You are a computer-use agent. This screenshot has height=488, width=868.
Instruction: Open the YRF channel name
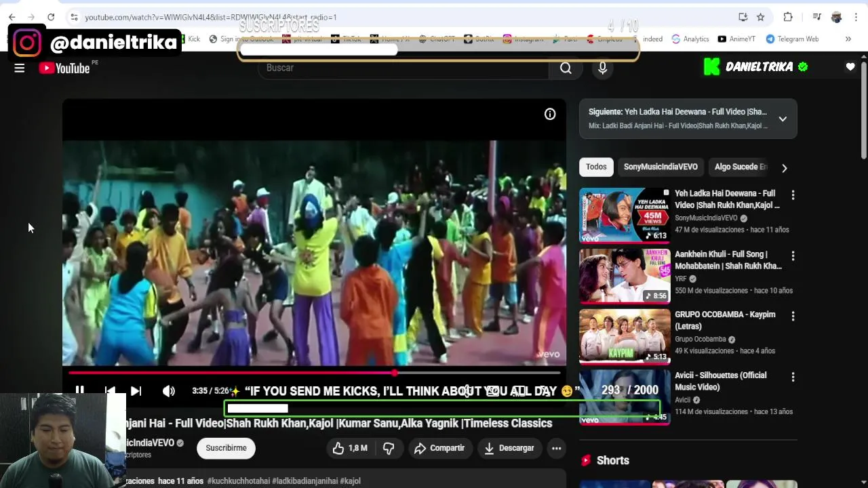(681, 279)
